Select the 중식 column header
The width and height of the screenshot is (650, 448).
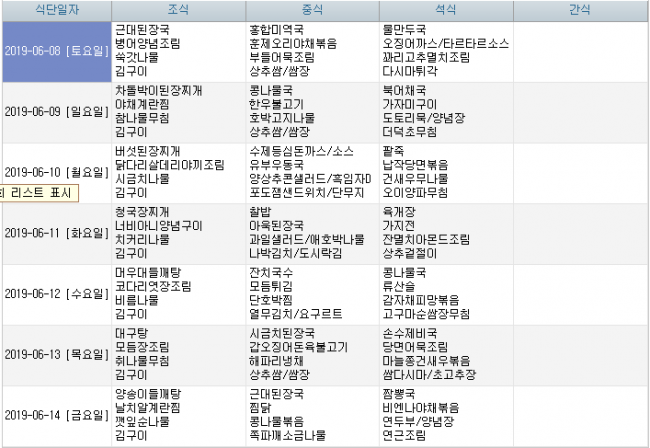[311, 10]
